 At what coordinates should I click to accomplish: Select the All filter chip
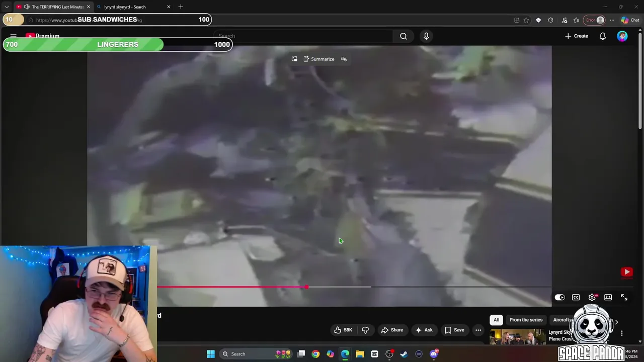click(x=496, y=320)
